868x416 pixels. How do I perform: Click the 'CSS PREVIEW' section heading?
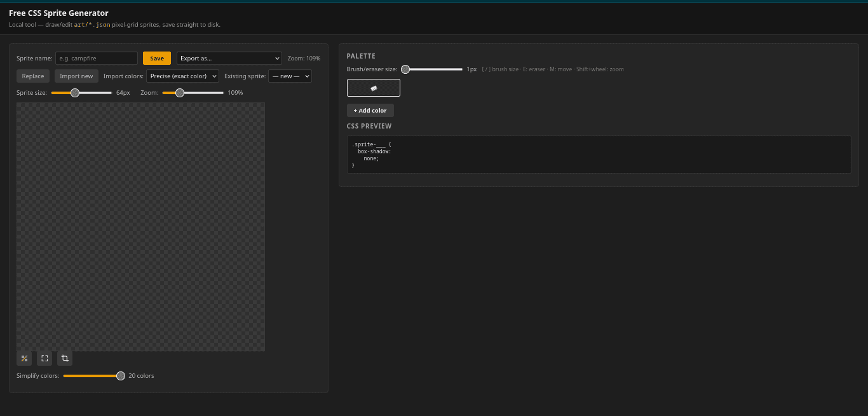tap(369, 127)
